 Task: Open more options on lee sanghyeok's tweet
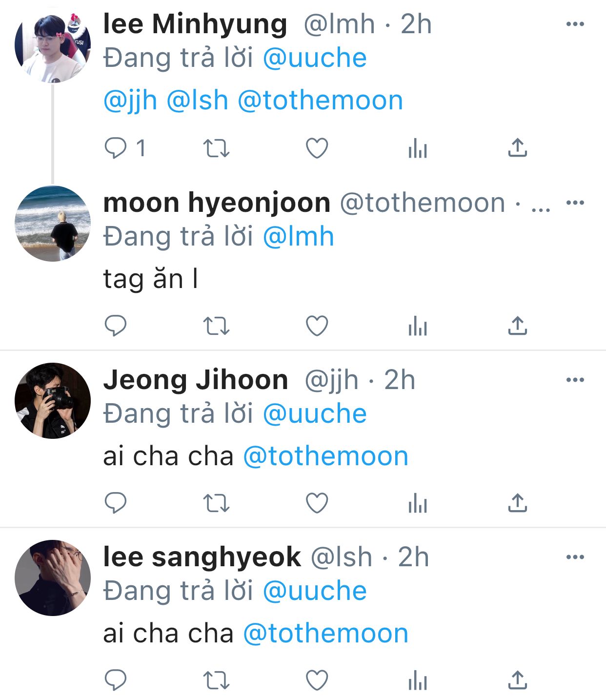(x=575, y=557)
